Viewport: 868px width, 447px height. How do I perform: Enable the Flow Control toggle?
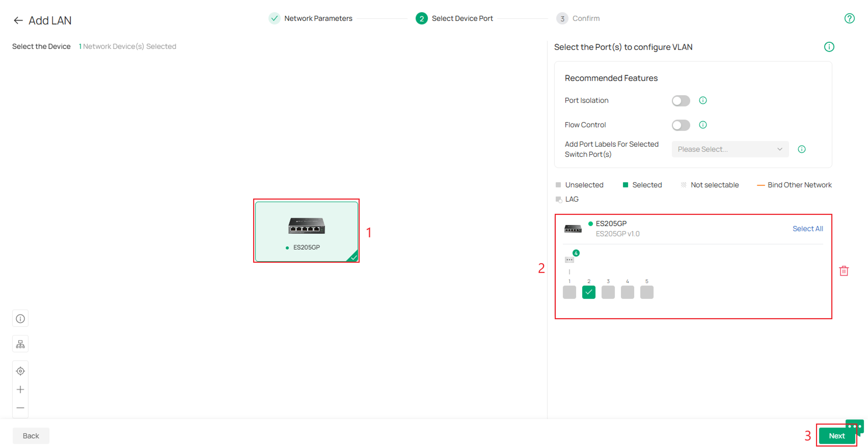(x=681, y=125)
